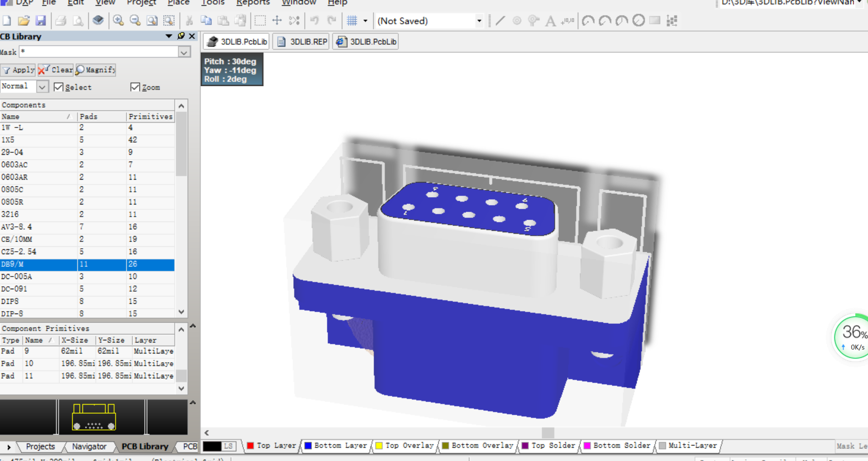Zoom out with the magnifier minus icon
This screenshot has height=461, width=868.
point(135,20)
